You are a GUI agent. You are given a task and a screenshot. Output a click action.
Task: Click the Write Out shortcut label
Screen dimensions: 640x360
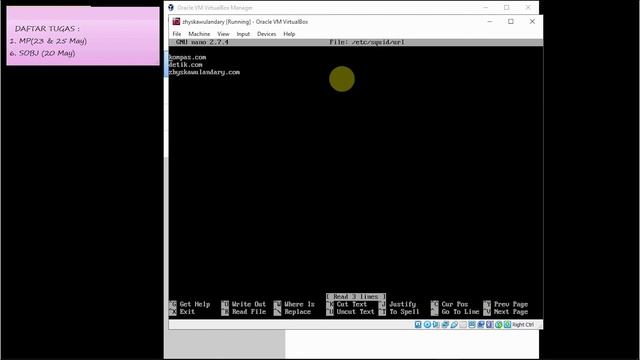249,304
